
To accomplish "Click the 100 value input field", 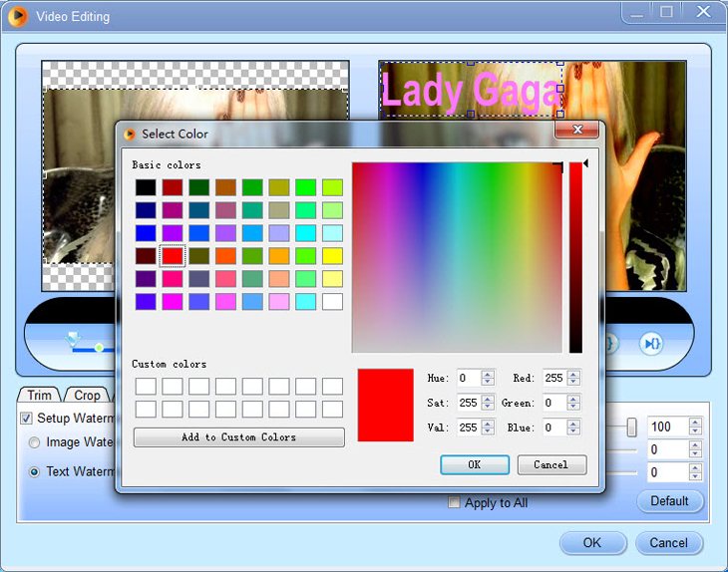I will click(668, 427).
